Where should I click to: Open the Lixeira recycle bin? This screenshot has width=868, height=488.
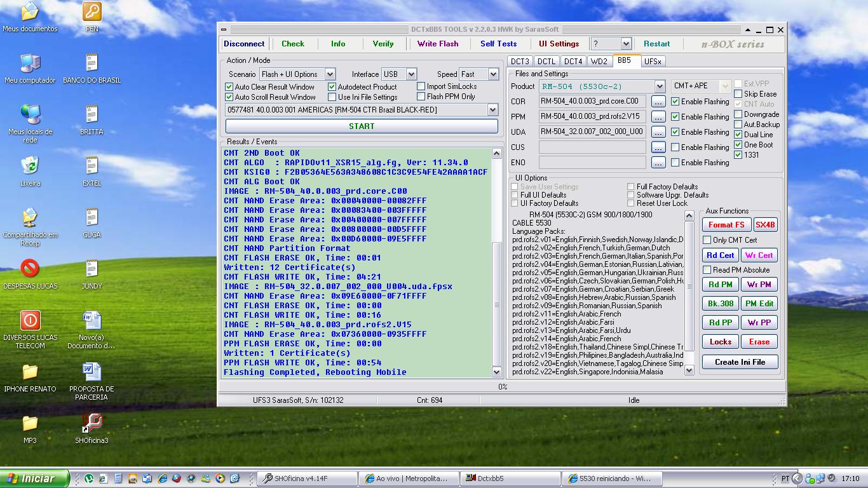[x=30, y=171]
